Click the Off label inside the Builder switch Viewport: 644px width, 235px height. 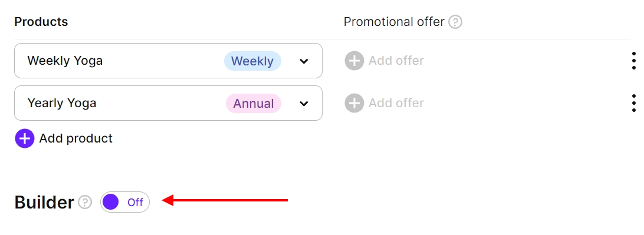pyautogui.click(x=135, y=202)
